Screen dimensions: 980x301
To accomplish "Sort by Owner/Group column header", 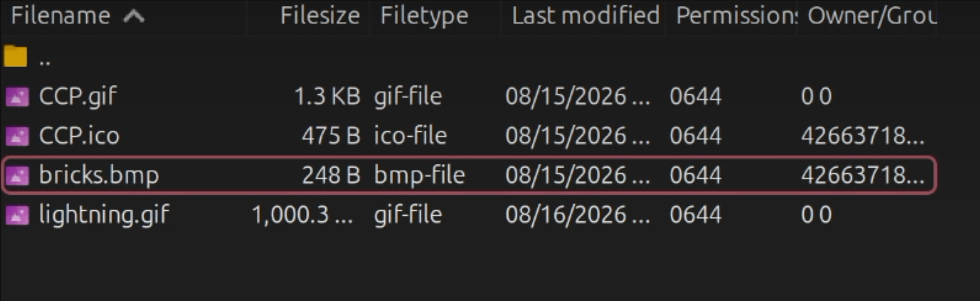I will coord(872,16).
